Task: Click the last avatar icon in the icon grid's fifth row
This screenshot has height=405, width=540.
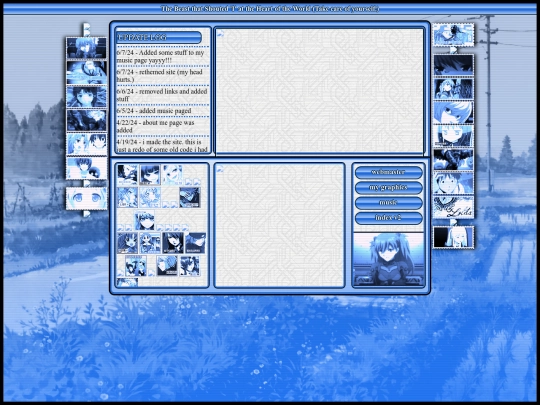Action: pyautogui.click(x=190, y=266)
